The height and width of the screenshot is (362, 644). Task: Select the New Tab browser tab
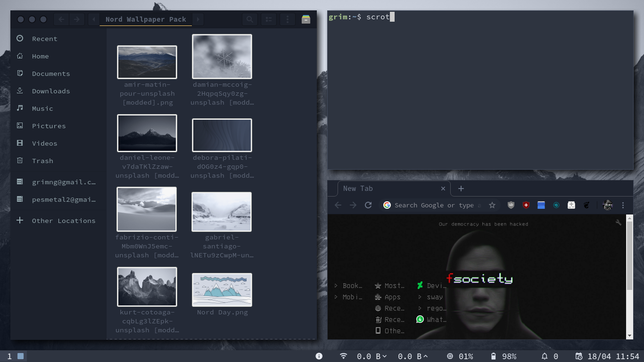394,189
